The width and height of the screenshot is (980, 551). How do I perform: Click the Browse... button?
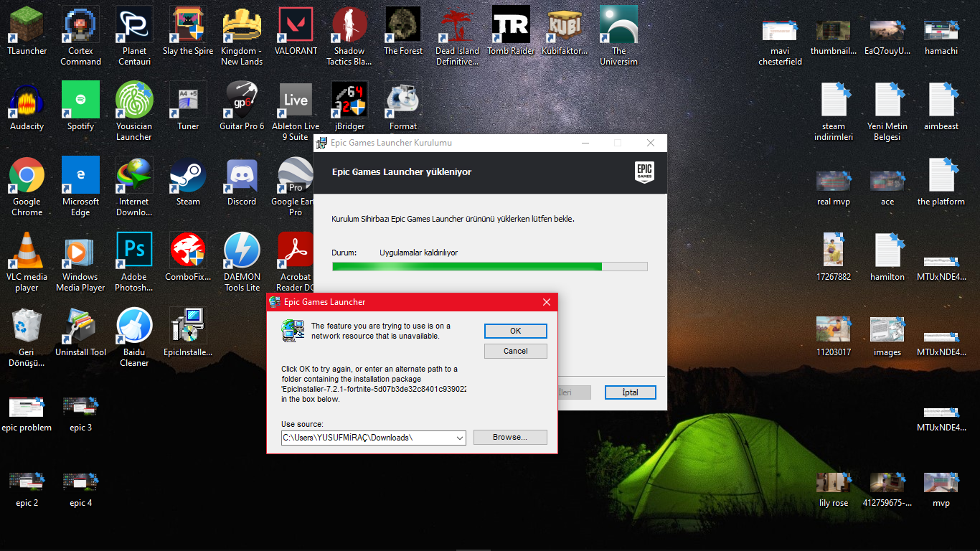510,437
